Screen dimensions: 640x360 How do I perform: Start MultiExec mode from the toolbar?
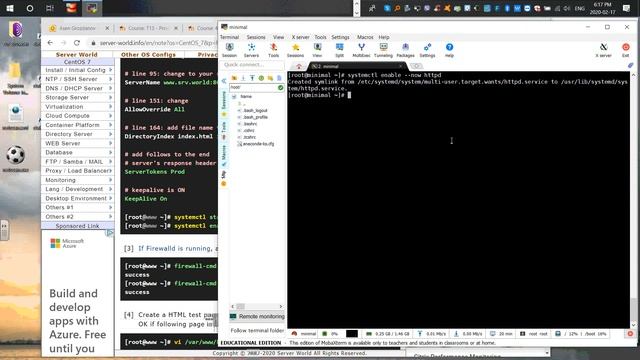point(361,50)
